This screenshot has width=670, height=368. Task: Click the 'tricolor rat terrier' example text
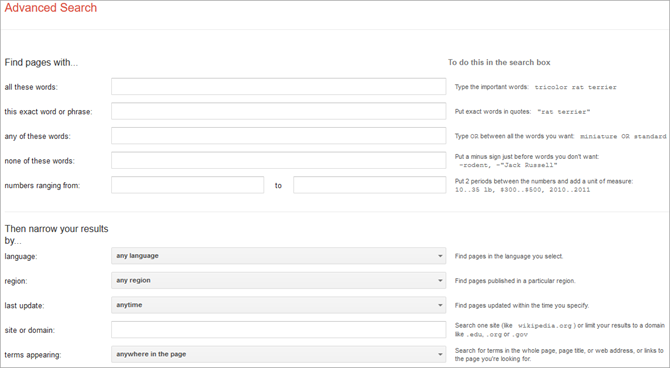(x=576, y=87)
